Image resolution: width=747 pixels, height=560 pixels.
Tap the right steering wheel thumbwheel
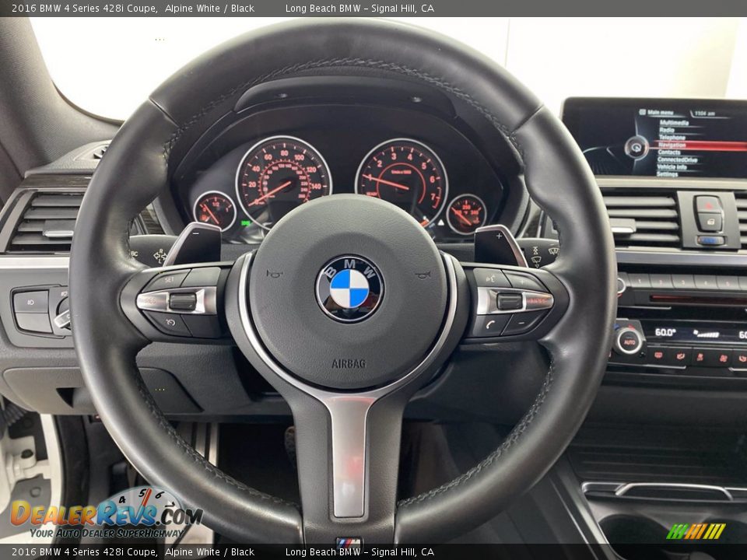[509, 302]
